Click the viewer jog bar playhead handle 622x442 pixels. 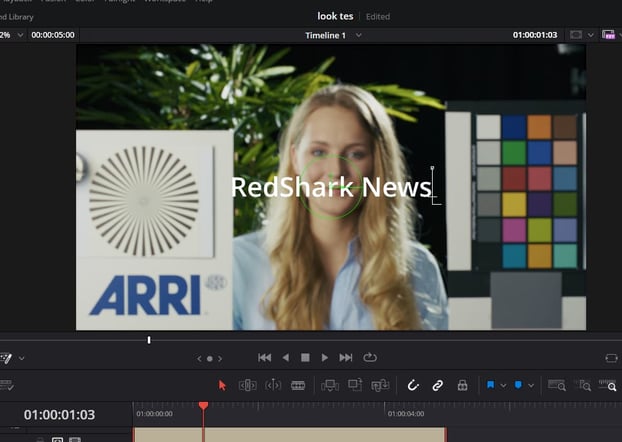149,340
